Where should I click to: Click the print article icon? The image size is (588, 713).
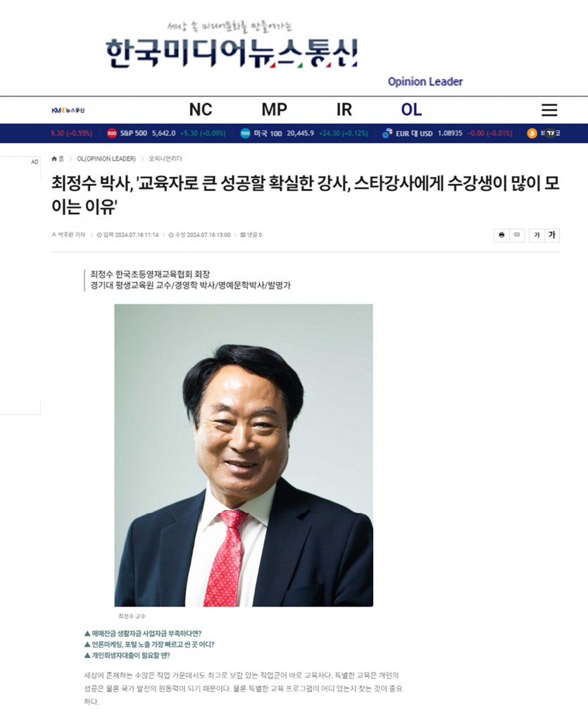click(x=501, y=235)
